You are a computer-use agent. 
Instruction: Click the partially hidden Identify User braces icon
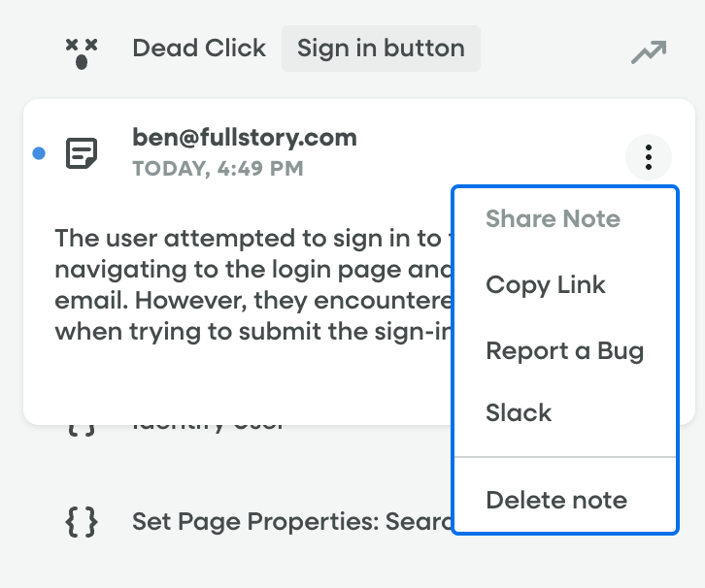[x=82, y=428]
